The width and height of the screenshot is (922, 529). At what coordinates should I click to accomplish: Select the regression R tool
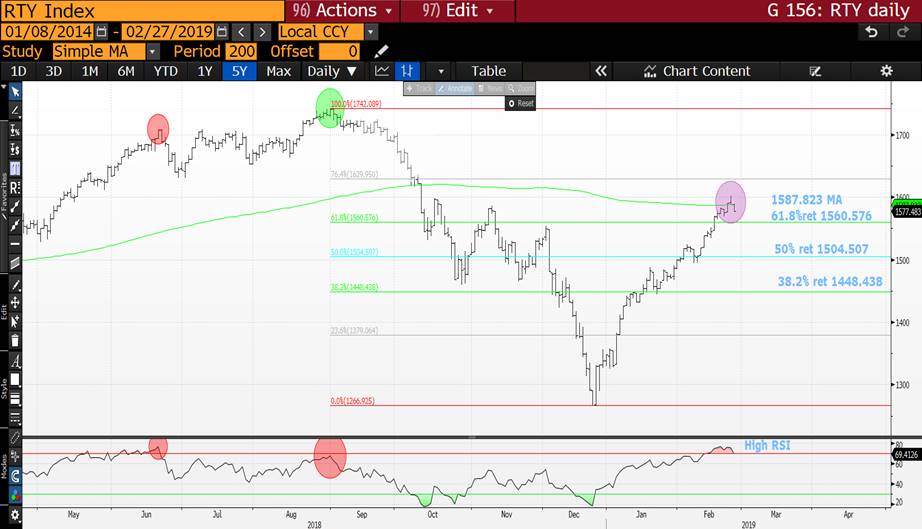pyautogui.click(x=15, y=188)
